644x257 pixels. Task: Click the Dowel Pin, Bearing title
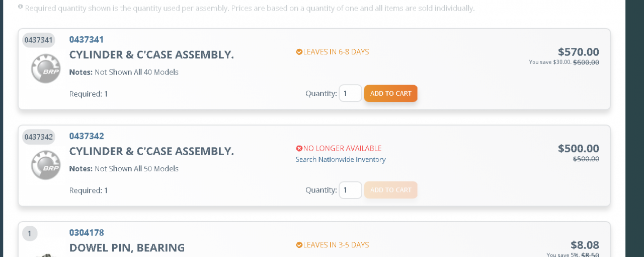point(127,248)
